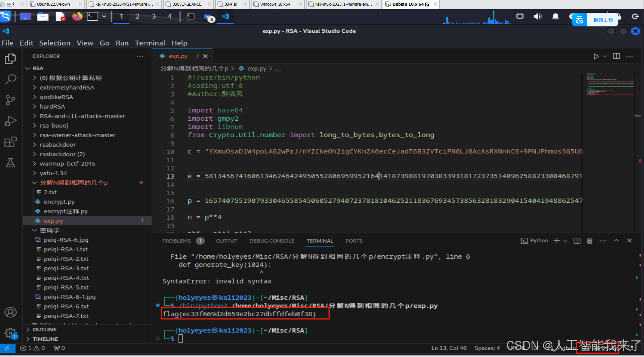Screen dimensions: 644x357
Task: Add a new terminal with plus icon
Action: [x=557, y=241]
